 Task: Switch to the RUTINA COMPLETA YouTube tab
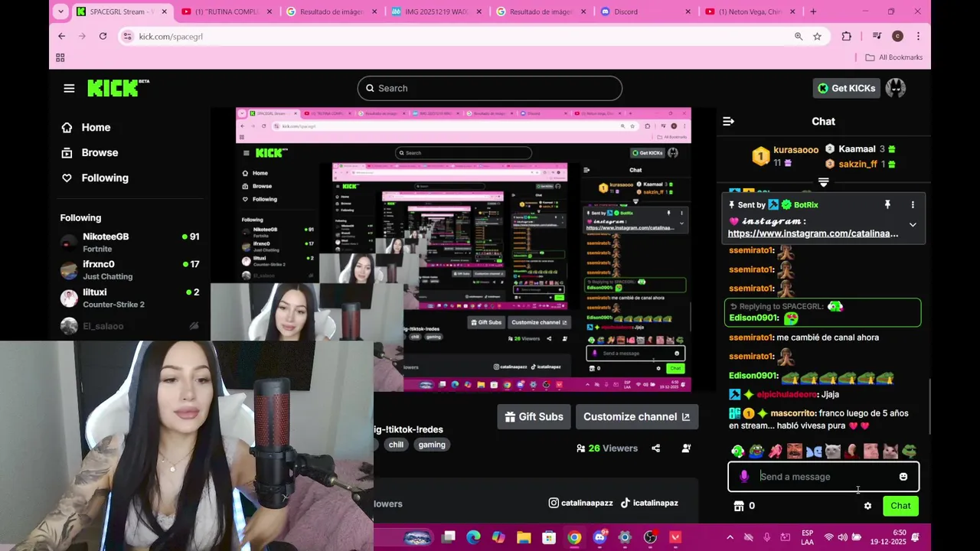coord(227,11)
